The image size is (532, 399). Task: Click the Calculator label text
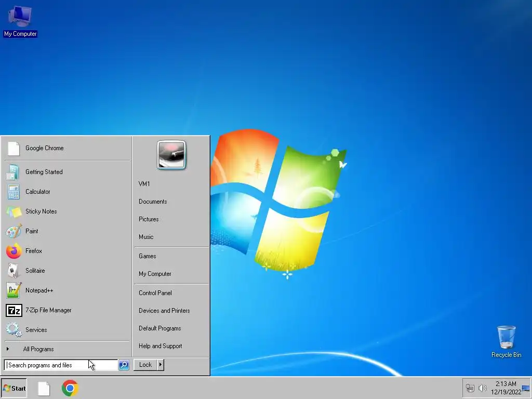37,192
